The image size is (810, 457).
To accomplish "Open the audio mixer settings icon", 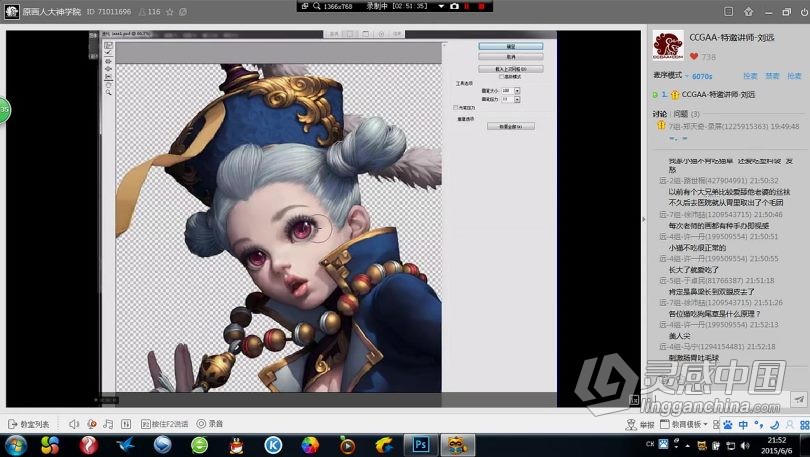I will tap(126, 424).
